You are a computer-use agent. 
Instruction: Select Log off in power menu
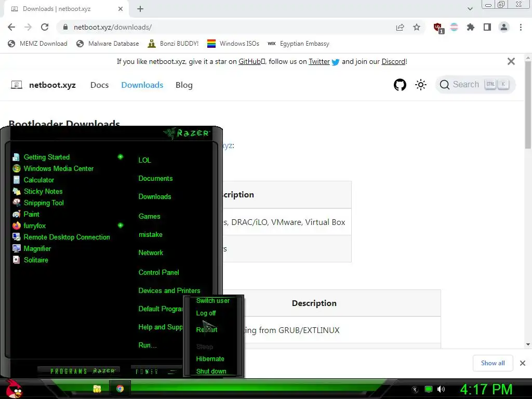click(x=206, y=313)
